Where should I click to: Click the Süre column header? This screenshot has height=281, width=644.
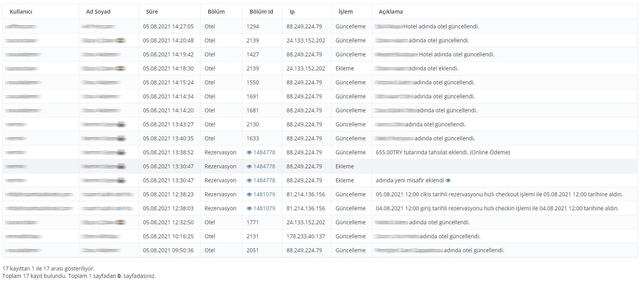tap(152, 12)
